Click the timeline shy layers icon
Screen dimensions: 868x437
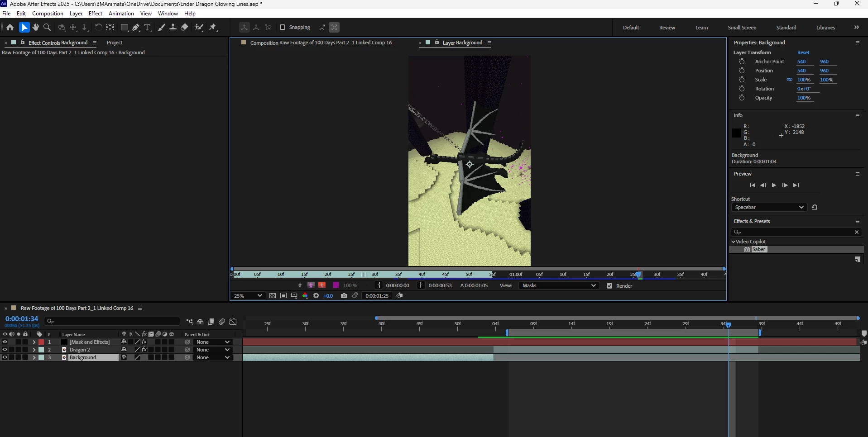pyautogui.click(x=200, y=322)
